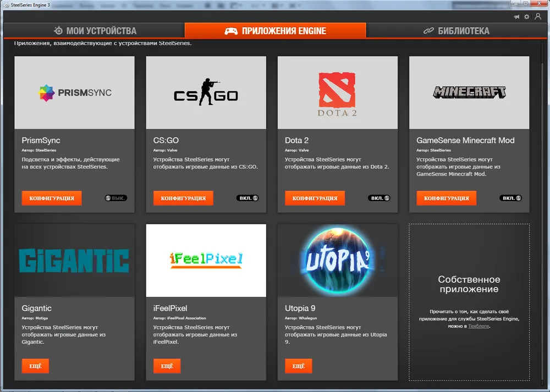Click the Gigantic logo image
550x392 pixels.
coord(74,261)
